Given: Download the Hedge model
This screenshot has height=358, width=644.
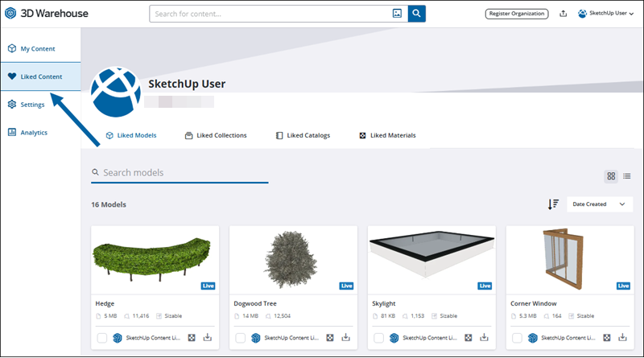Looking at the screenshot, I should point(208,337).
